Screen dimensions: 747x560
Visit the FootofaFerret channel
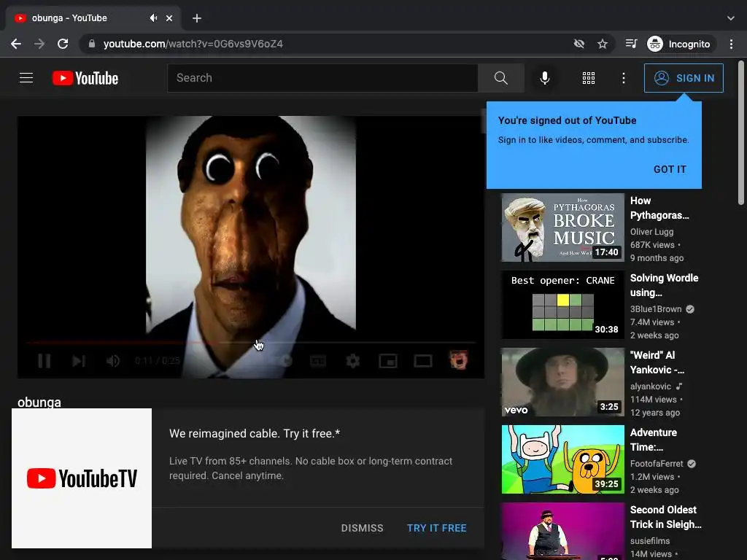pyautogui.click(x=657, y=463)
